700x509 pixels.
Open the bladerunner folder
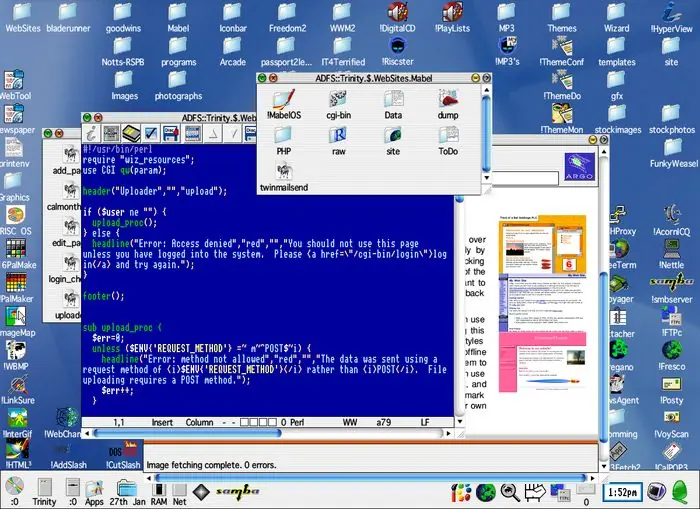pos(68,17)
